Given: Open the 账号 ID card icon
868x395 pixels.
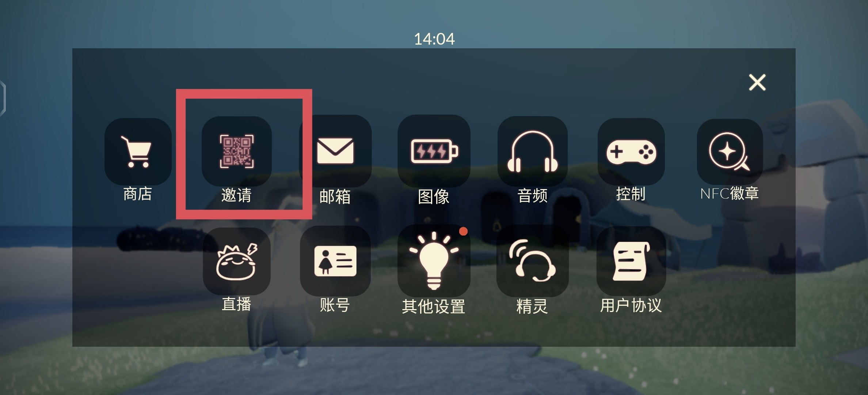Looking at the screenshot, I should click(x=335, y=261).
